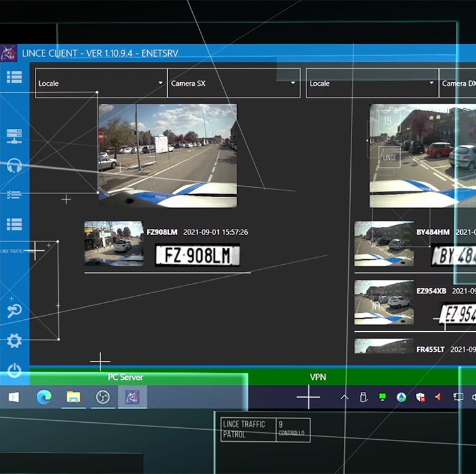Open the lower list icon in sidebar
The height and width of the screenshot is (474, 476).
tap(15, 224)
